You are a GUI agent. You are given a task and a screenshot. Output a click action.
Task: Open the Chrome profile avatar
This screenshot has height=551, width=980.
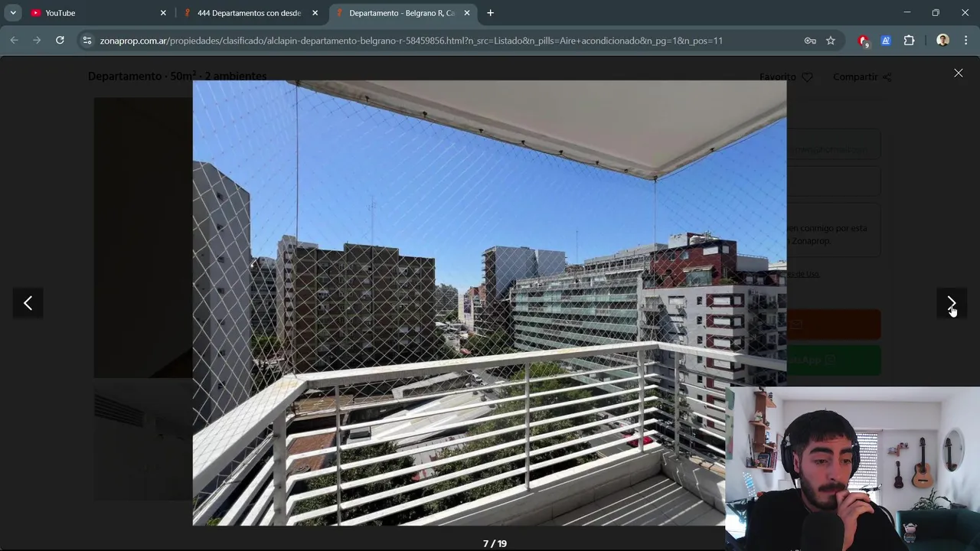[x=942, y=41]
